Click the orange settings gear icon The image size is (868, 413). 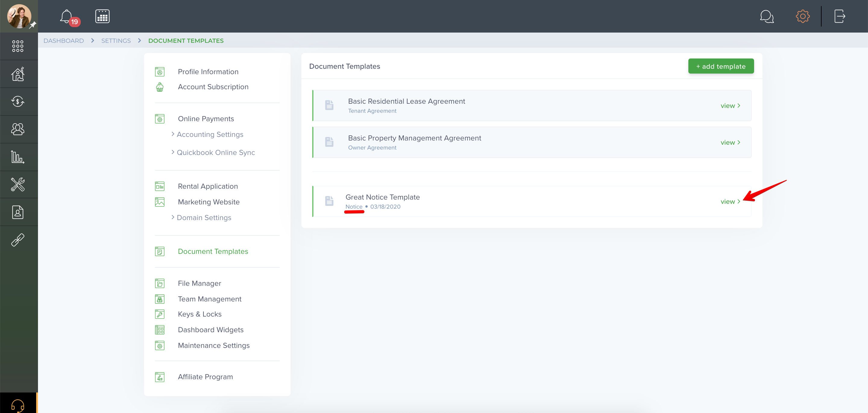point(803,16)
